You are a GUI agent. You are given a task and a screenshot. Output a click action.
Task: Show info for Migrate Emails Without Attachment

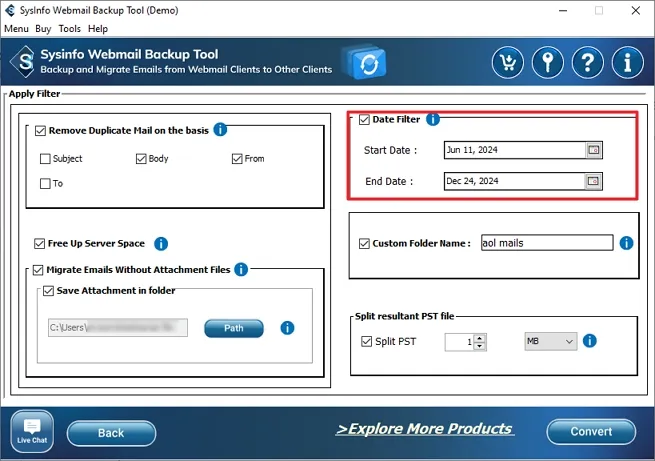[x=241, y=269]
